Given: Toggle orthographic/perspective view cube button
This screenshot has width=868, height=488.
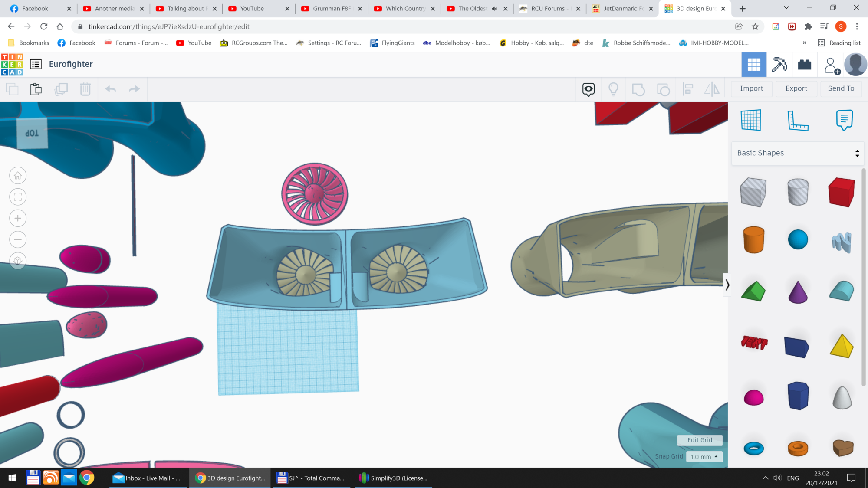Looking at the screenshot, I should 18,261.
